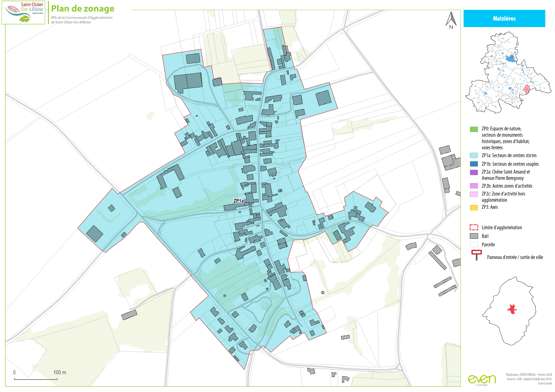Click the Réalisation : EVEN CONSEIL credit text
This screenshot has height=392, width=555.
click(x=529, y=375)
